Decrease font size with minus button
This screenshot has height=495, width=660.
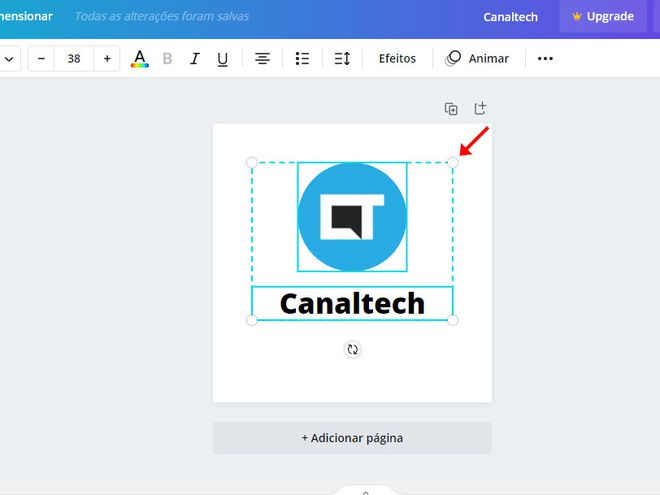[x=41, y=59]
